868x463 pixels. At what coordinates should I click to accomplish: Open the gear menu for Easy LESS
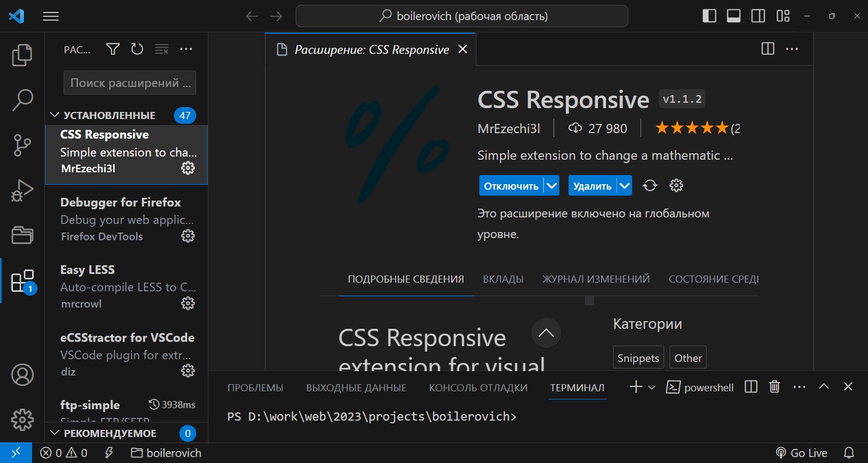tap(188, 303)
